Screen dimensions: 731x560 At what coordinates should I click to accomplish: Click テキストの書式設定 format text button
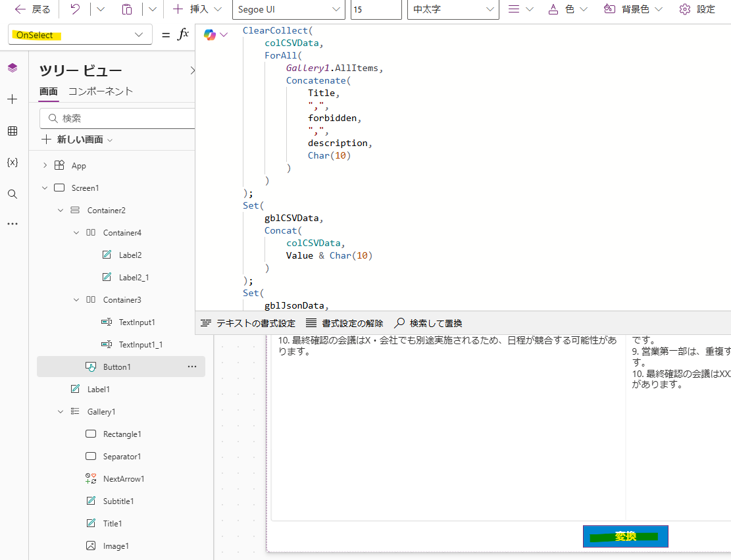[x=248, y=323]
